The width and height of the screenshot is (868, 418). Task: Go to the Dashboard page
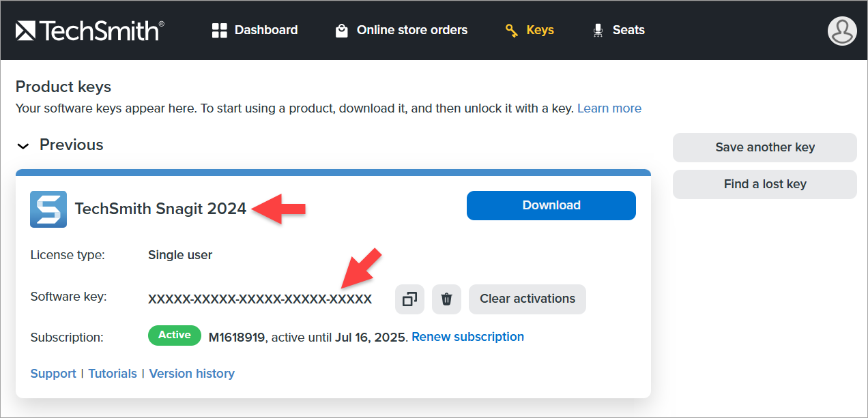click(255, 30)
